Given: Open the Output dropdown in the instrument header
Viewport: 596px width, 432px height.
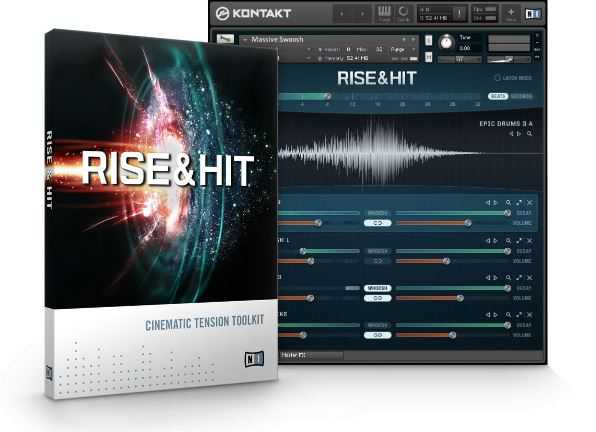Looking at the screenshot, I should coord(309,49).
